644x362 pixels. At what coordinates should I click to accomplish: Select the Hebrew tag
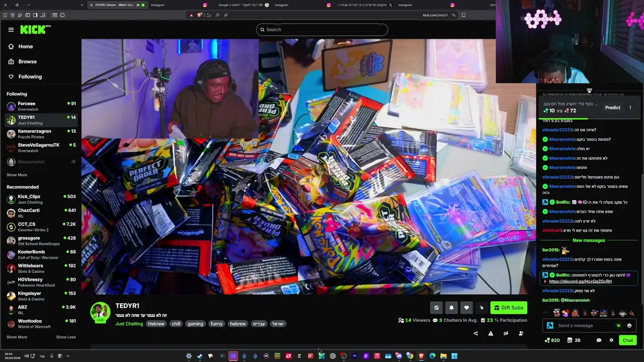click(156, 324)
